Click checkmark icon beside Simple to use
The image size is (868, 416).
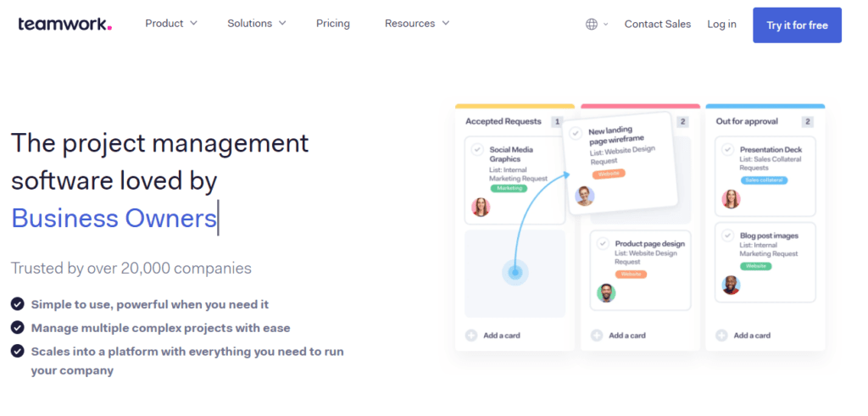point(18,303)
